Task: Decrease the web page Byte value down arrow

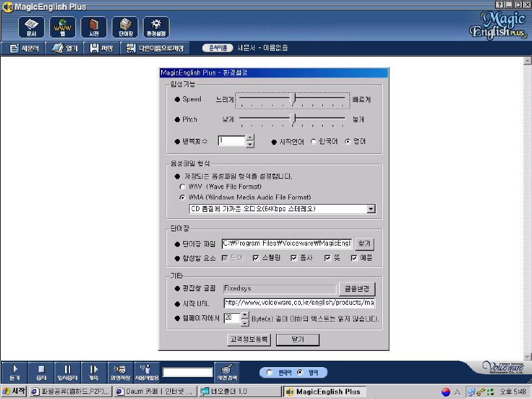Action: [x=245, y=322]
